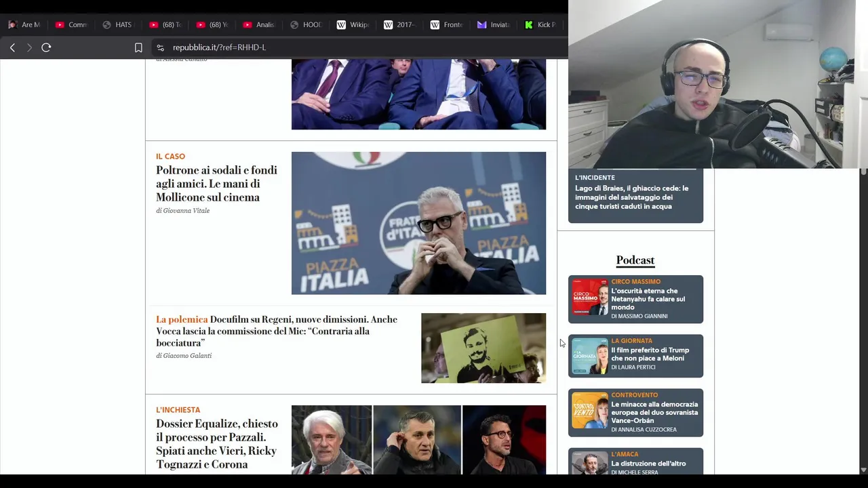
Task: Open author link 'di Giacomo Galanti'
Action: [184, 356]
